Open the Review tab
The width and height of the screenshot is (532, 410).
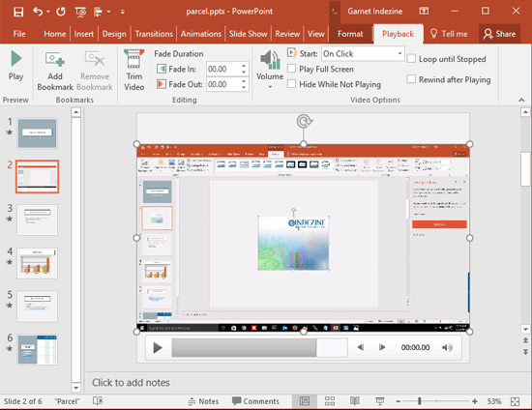pos(287,34)
